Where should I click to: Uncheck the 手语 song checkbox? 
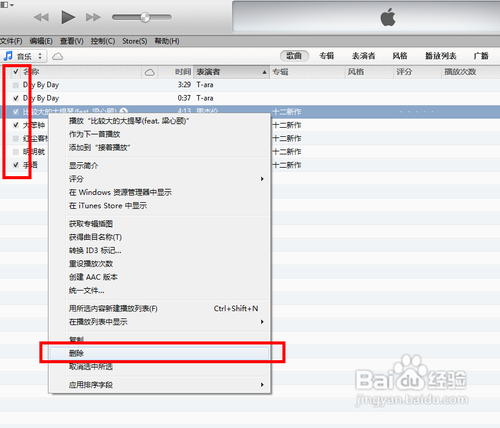(16, 165)
